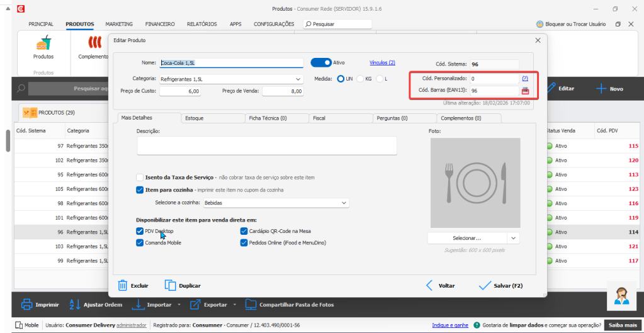Click the Imprimir printer icon
Image resolution: width=644 pixels, height=333 pixels.
27,305
